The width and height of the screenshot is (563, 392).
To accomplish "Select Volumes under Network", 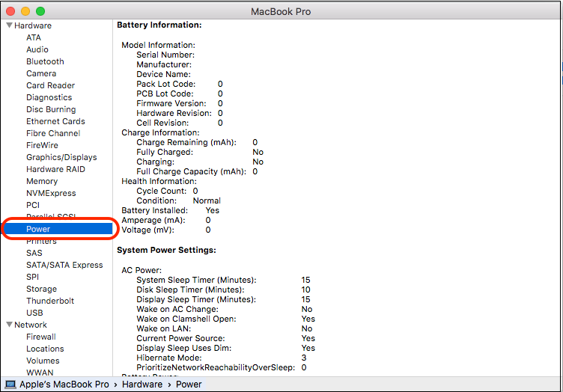I will click(43, 361).
